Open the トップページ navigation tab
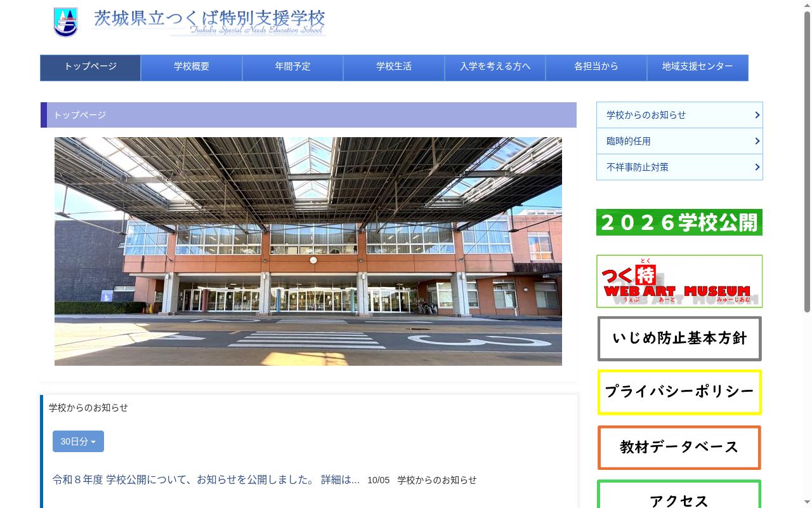This screenshot has height=508, width=812. 90,67
